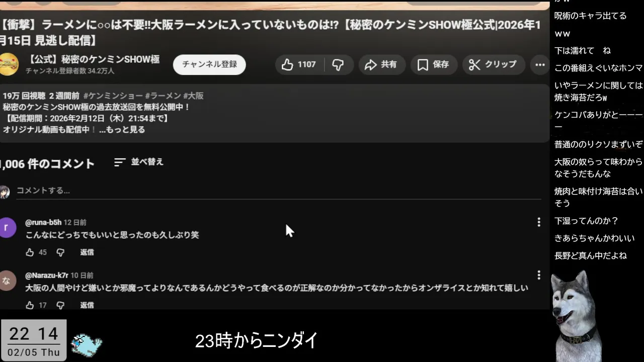Open the 秘密のケンミンSHOW極 channel avatar
The height and width of the screenshot is (362, 644).
pyautogui.click(x=8, y=64)
